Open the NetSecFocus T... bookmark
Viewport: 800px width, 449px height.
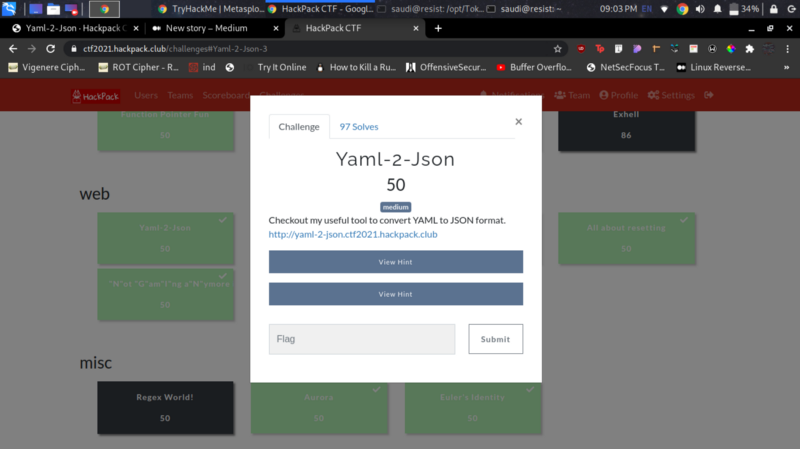[x=626, y=67]
